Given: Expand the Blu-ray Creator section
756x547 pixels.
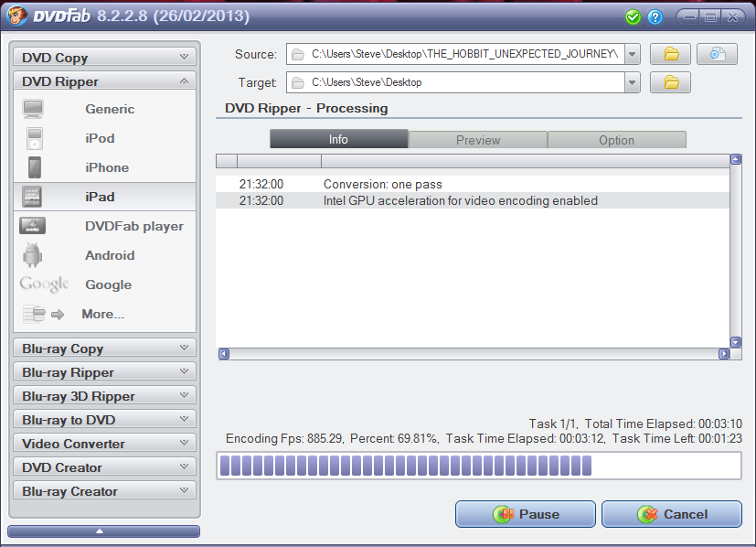Looking at the screenshot, I should [104, 490].
